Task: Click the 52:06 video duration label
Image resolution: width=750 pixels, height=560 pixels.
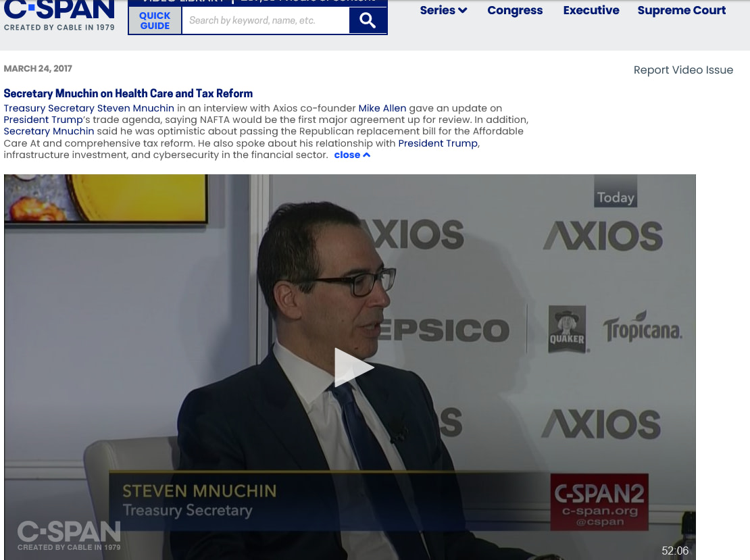Action: (675, 551)
